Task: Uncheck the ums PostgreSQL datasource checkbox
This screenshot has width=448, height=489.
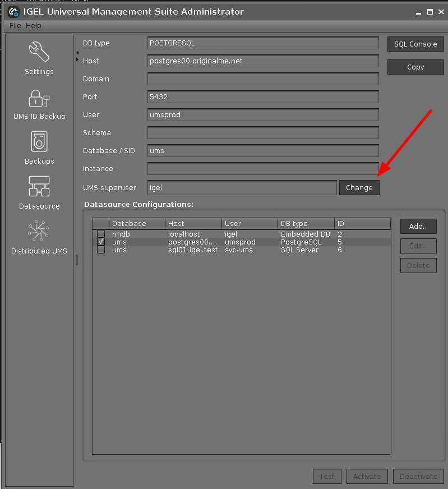Action: [x=101, y=242]
